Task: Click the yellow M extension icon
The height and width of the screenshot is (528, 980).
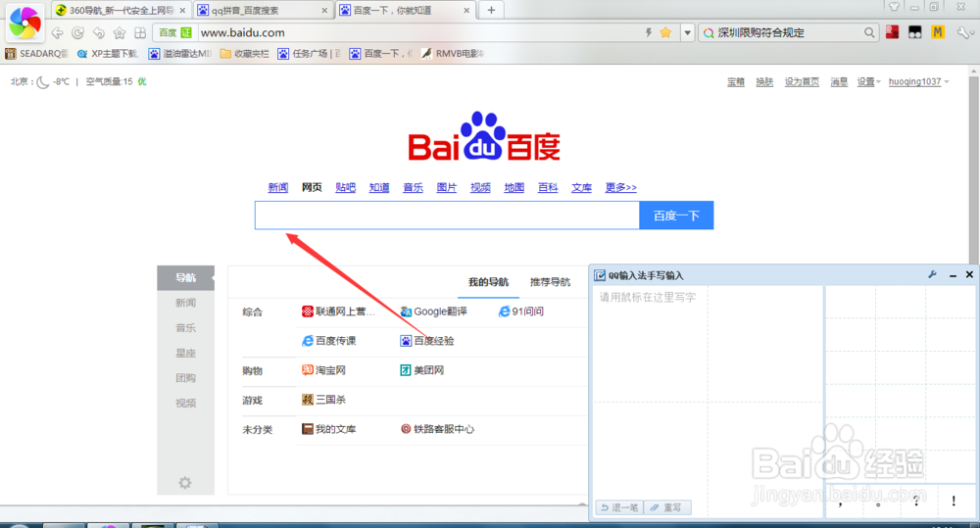Action: pos(938,32)
